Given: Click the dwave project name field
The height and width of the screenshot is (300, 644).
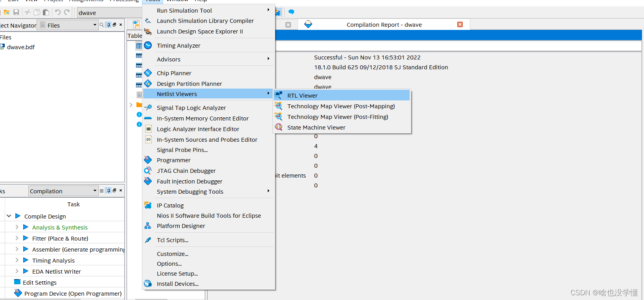Looking at the screenshot, I should click(x=109, y=13).
